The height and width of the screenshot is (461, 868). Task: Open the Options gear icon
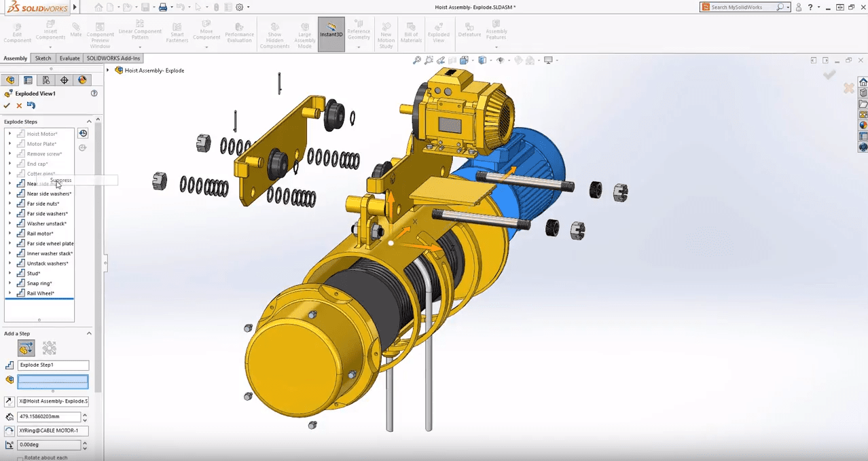point(239,7)
